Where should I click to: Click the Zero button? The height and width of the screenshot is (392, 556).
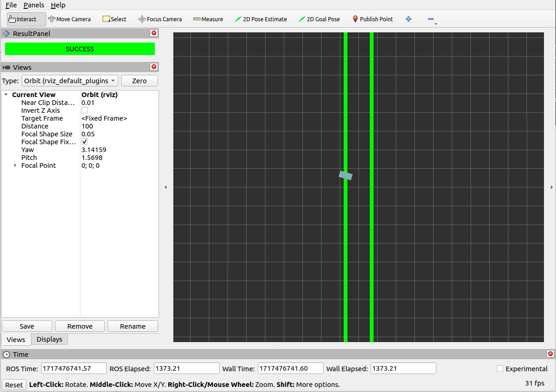(x=139, y=81)
